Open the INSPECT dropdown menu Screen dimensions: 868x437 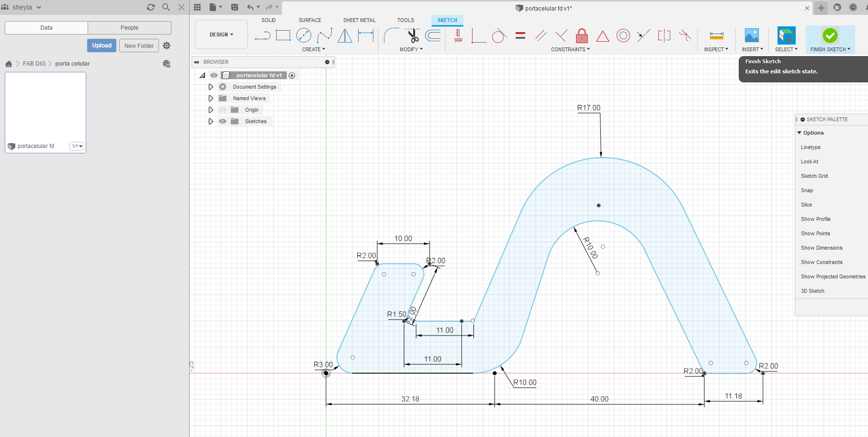716,49
